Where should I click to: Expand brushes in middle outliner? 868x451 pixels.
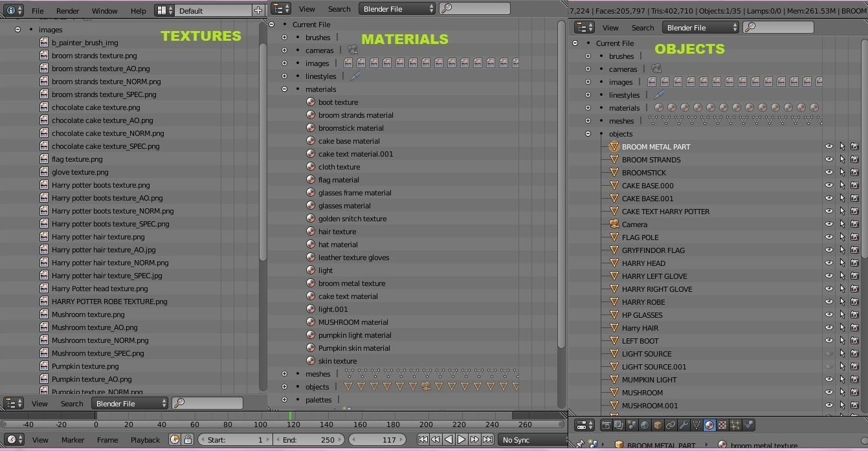pyautogui.click(x=284, y=38)
